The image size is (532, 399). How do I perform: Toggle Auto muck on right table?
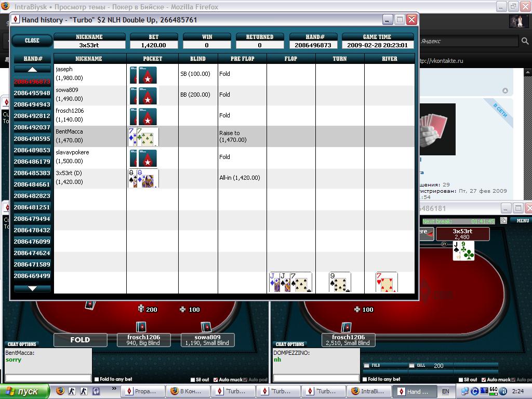coord(484,380)
